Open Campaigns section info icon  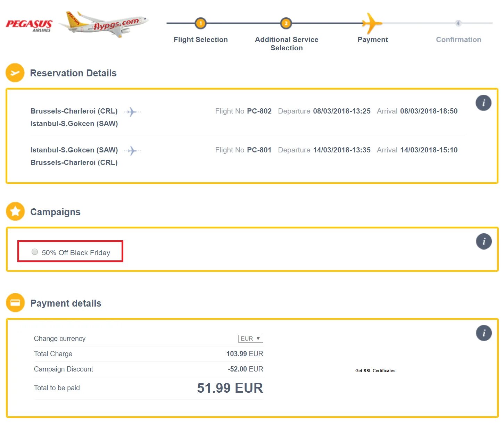[x=484, y=241]
